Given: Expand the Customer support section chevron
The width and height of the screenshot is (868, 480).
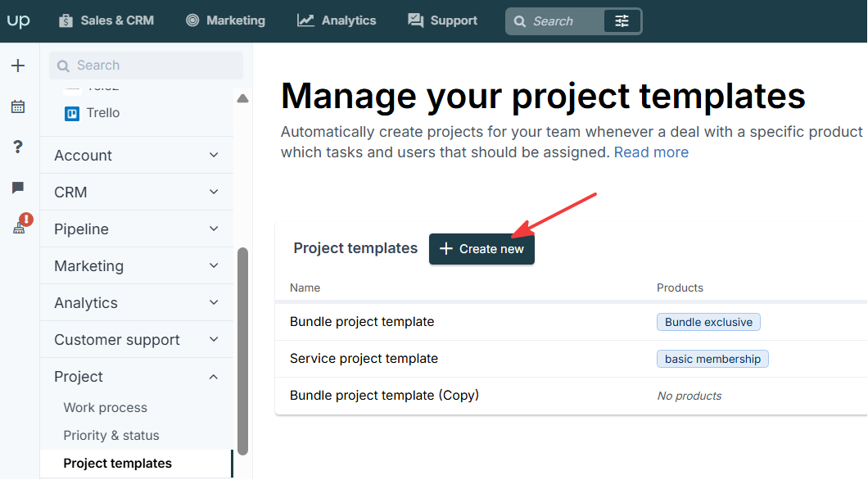Looking at the screenshot, I should 214,339.
